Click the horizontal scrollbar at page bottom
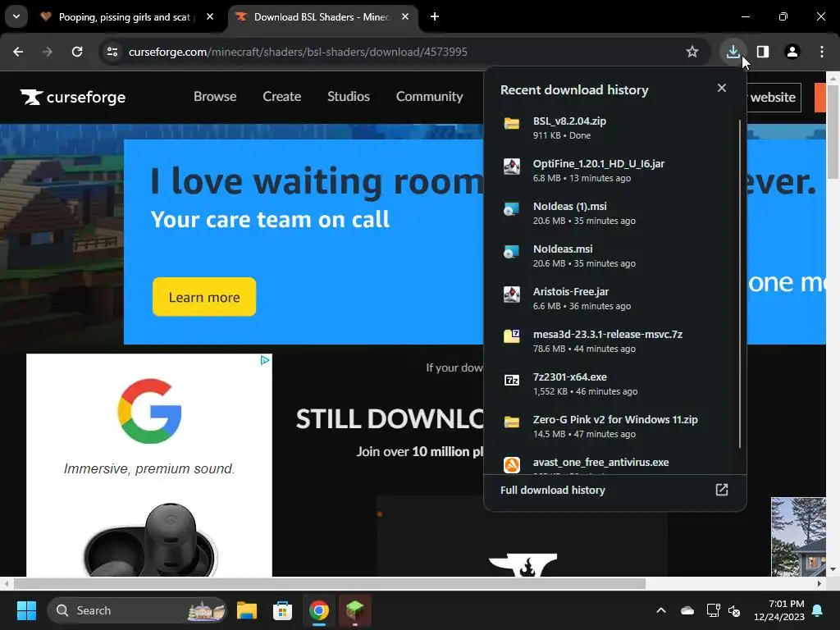 330,583
